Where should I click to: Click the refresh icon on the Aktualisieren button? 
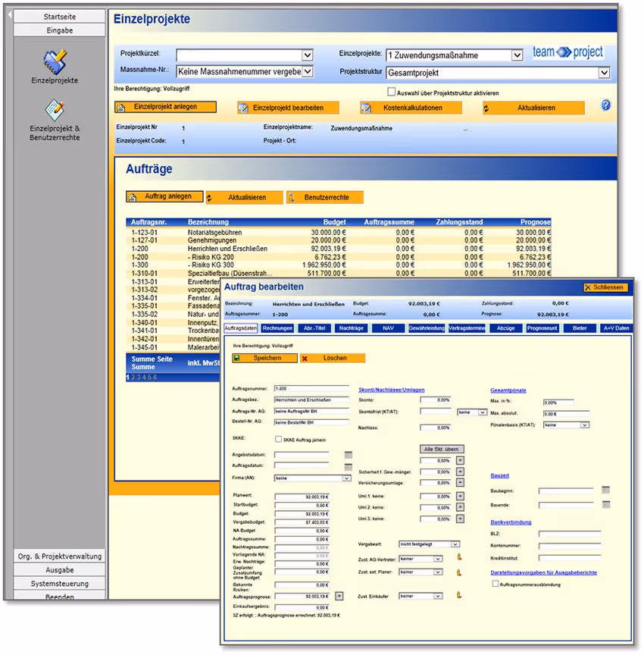[486, 108]
